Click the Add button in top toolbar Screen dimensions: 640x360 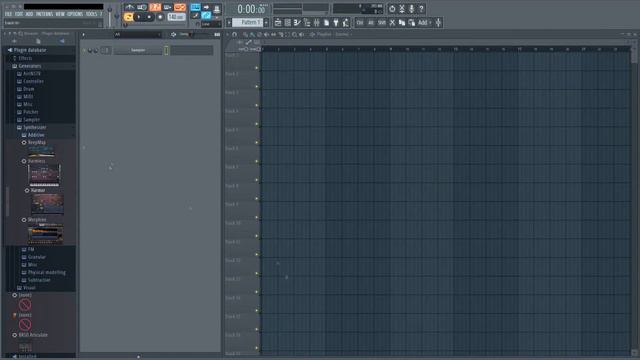[x=424, y=23]
